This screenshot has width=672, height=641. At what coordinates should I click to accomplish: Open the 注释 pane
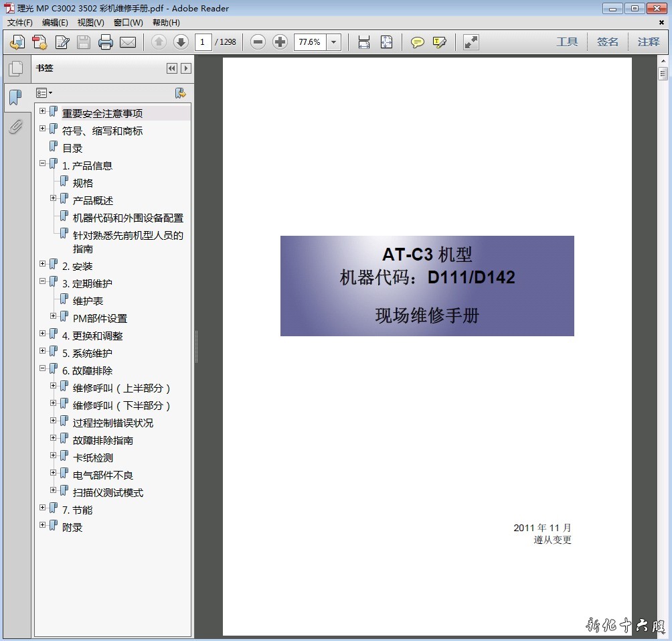[648, 42]
